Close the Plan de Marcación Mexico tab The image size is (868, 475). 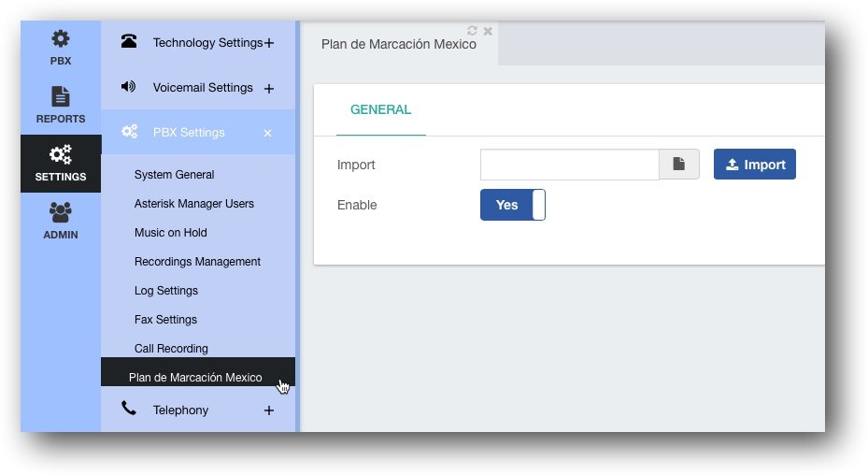pyautogui.click(x=488, y=32)
